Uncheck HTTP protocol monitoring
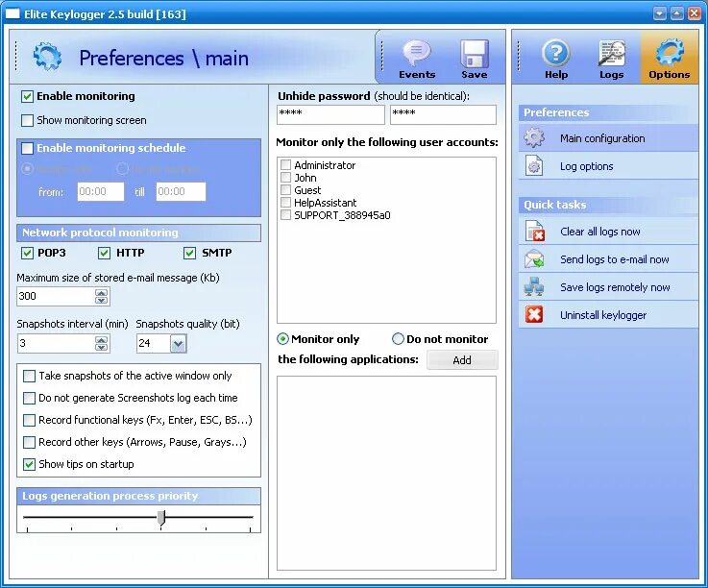Screen dimensions: 708x588 104,253
